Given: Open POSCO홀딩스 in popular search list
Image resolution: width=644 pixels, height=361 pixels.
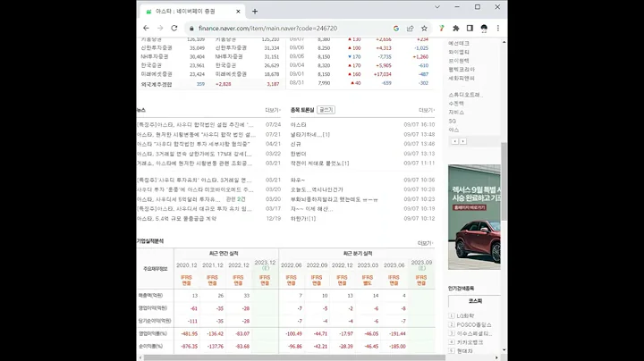Looking at the screenshot, I should tap(474, 324).
